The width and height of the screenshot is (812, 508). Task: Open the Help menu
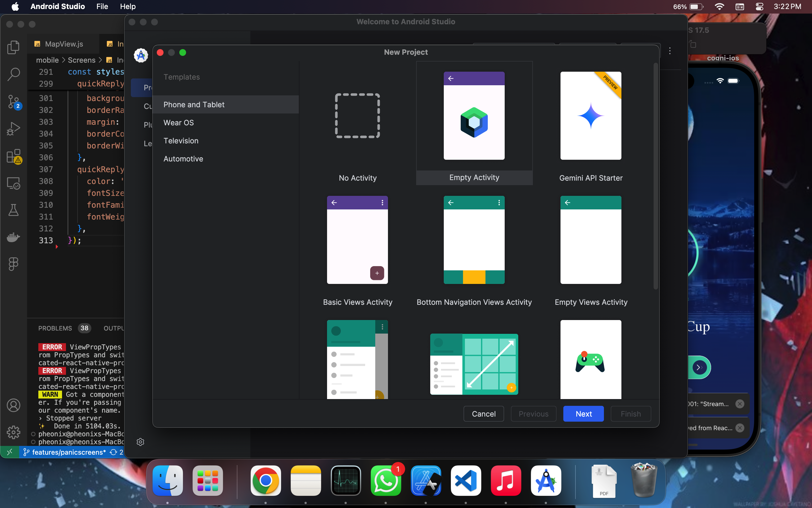127,6
